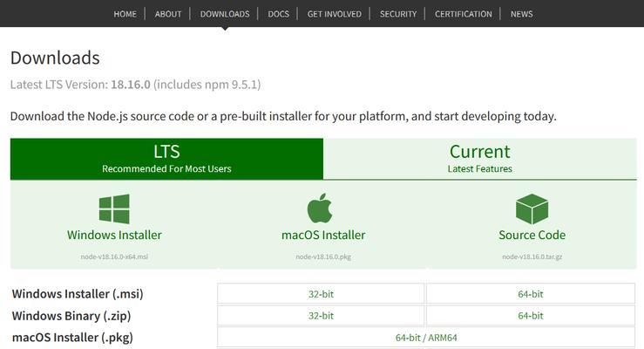Open the SECURITY nav item

[x=398, y=14]
